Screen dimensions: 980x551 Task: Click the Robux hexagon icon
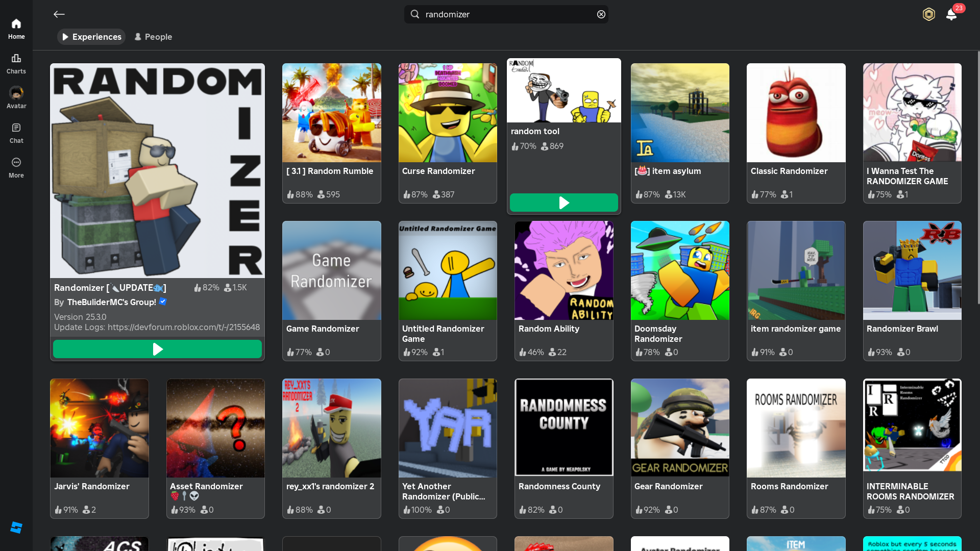pos(928,14)
